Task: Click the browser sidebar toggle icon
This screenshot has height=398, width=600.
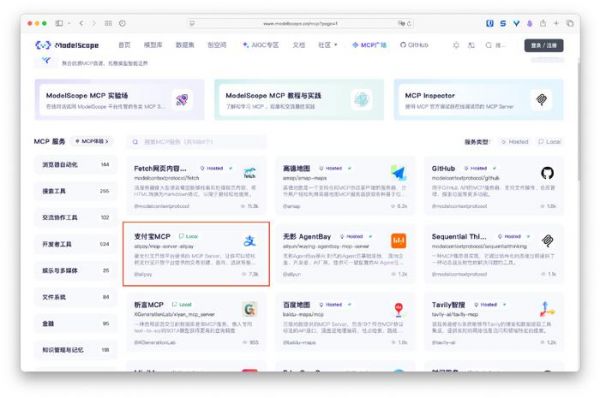Action: coord(59,23)
